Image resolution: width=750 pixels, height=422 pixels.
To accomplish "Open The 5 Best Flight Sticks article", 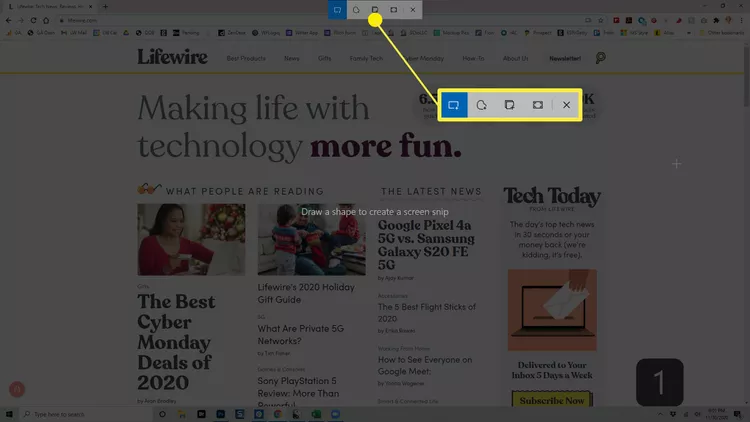I will [427, 312].
